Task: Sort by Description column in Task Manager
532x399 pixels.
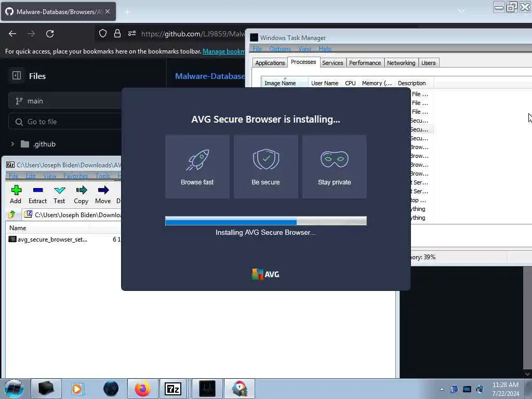Action: coord(411,83)
